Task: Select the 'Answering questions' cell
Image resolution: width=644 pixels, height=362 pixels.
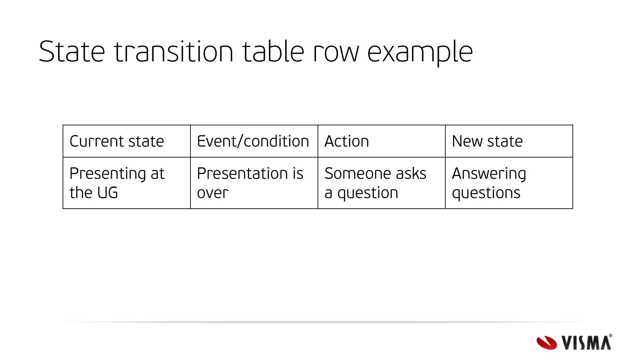Action: [x=509, y=183]
